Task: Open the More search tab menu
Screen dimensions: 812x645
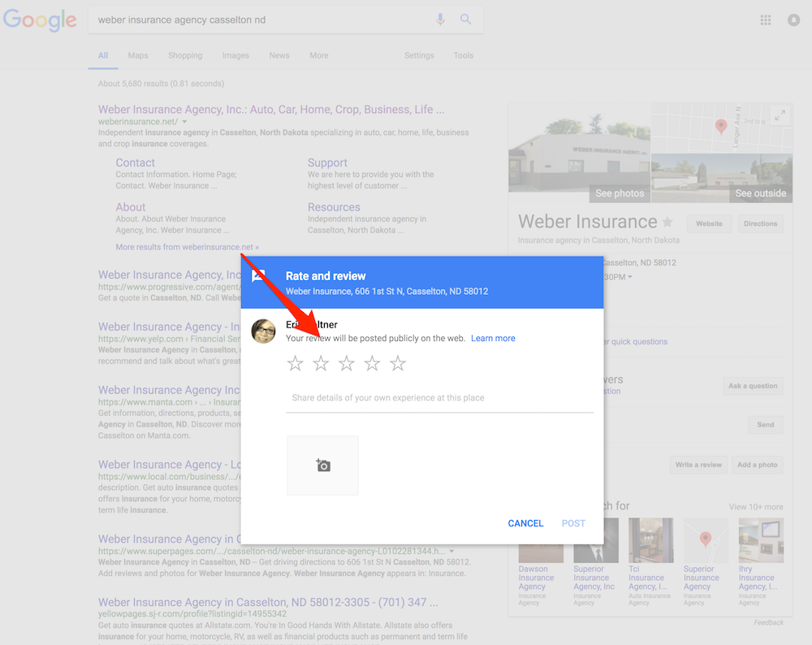Action: pyautogui.click(x=319, y=55)
